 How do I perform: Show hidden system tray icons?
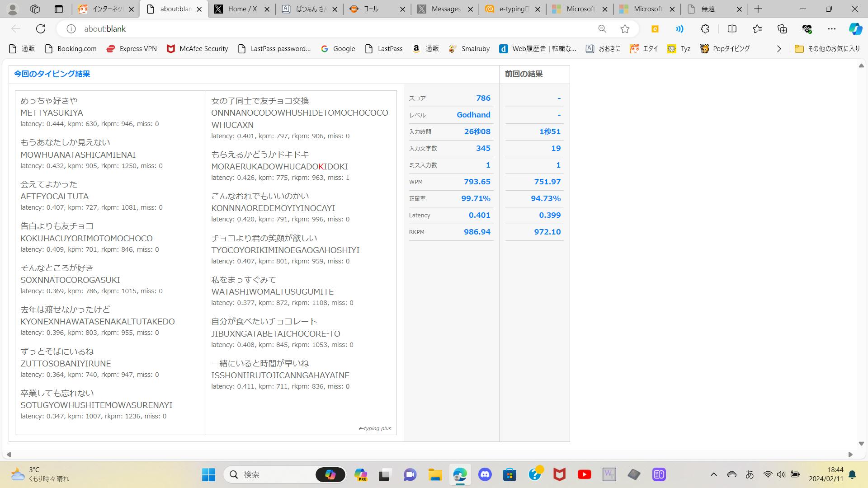click(713, 474)
